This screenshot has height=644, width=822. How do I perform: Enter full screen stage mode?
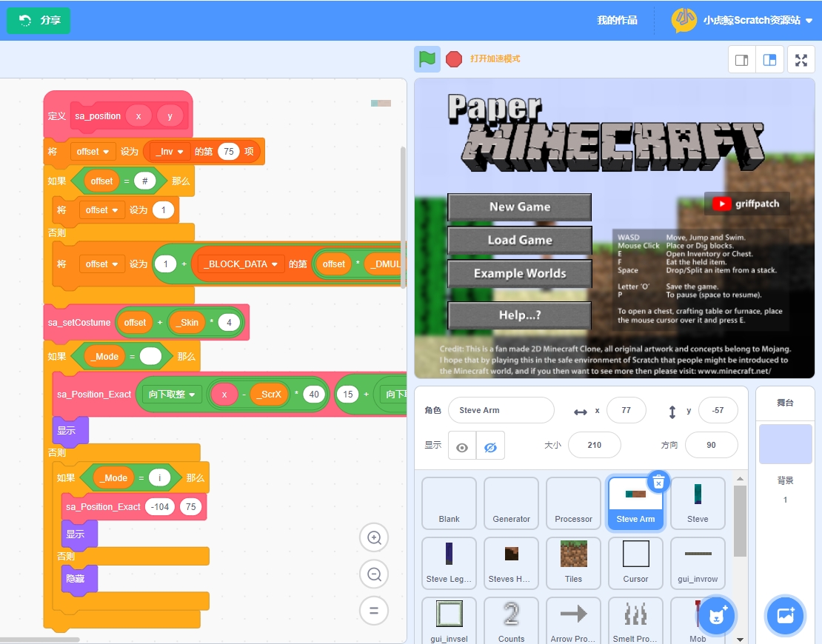point(801,60)
